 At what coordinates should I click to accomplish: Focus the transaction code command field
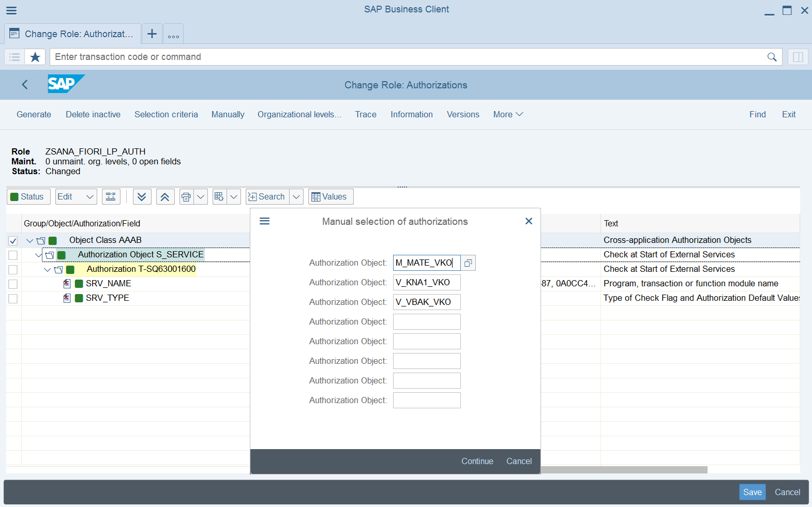(x=409, y=57)
